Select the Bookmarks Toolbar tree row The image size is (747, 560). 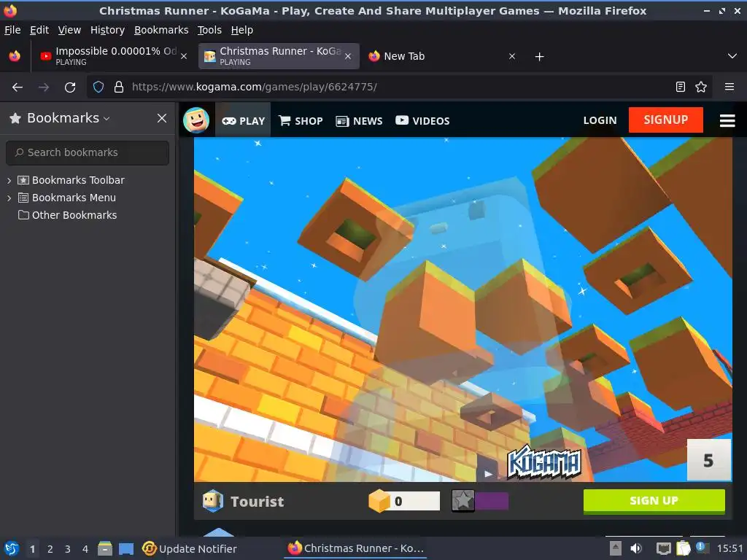[88, 180]
